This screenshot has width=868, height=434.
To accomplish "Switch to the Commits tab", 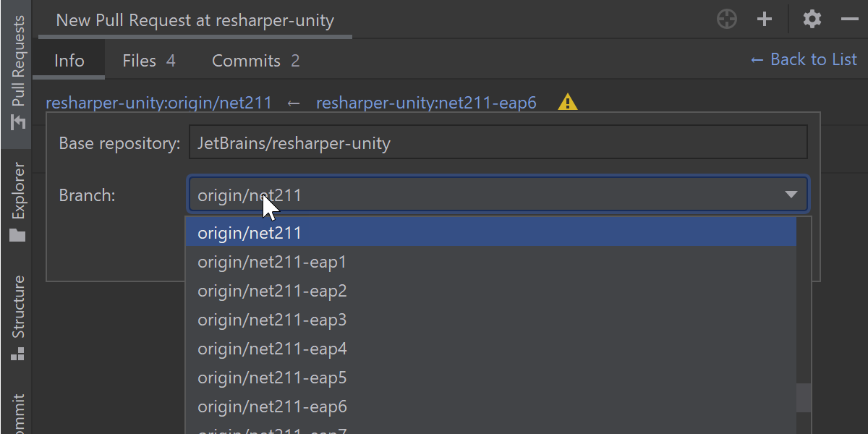I will [x=256, y=61].
